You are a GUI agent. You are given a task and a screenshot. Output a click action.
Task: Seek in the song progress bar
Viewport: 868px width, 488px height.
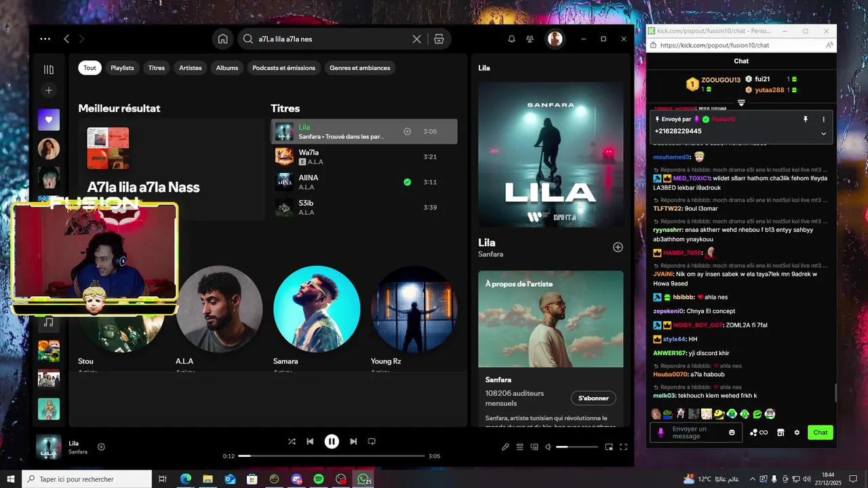[x=332, y=456]
